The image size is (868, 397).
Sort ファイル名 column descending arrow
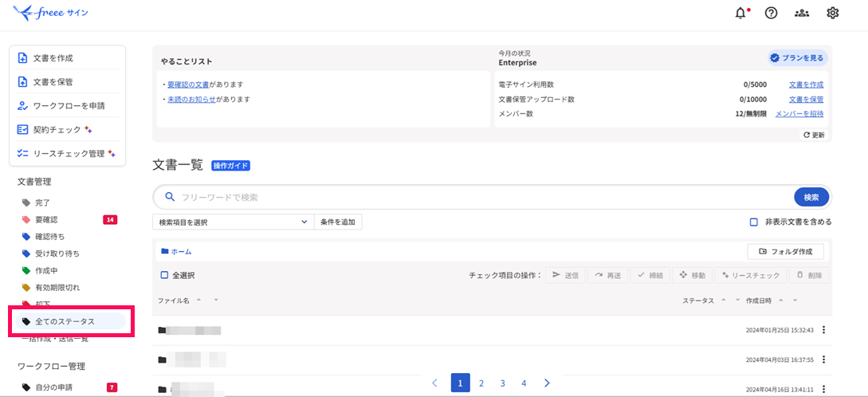click(x=216, y=300)
